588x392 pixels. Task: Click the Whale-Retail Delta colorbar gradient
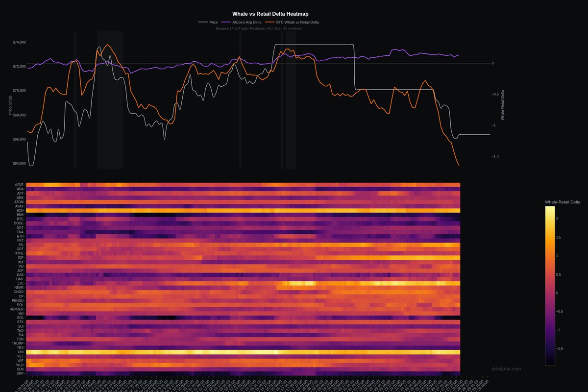click(x=550, y=286)
